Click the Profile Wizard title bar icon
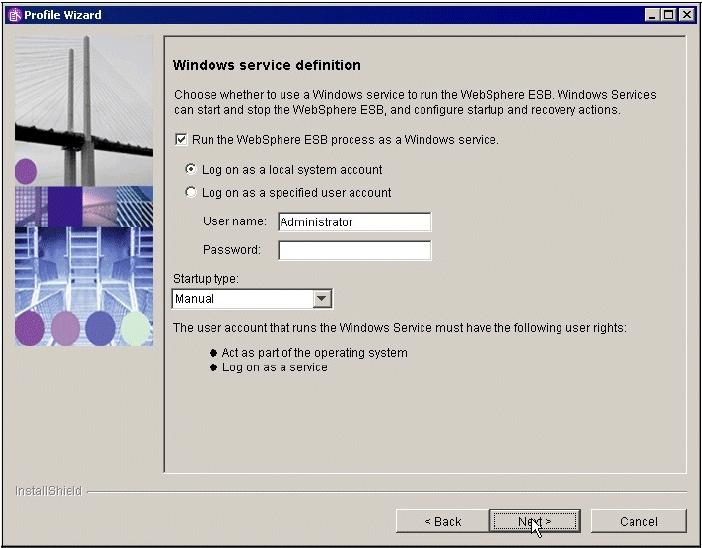Image resolution: width=702 pixels, height=548 pixels. pos(15,15)
